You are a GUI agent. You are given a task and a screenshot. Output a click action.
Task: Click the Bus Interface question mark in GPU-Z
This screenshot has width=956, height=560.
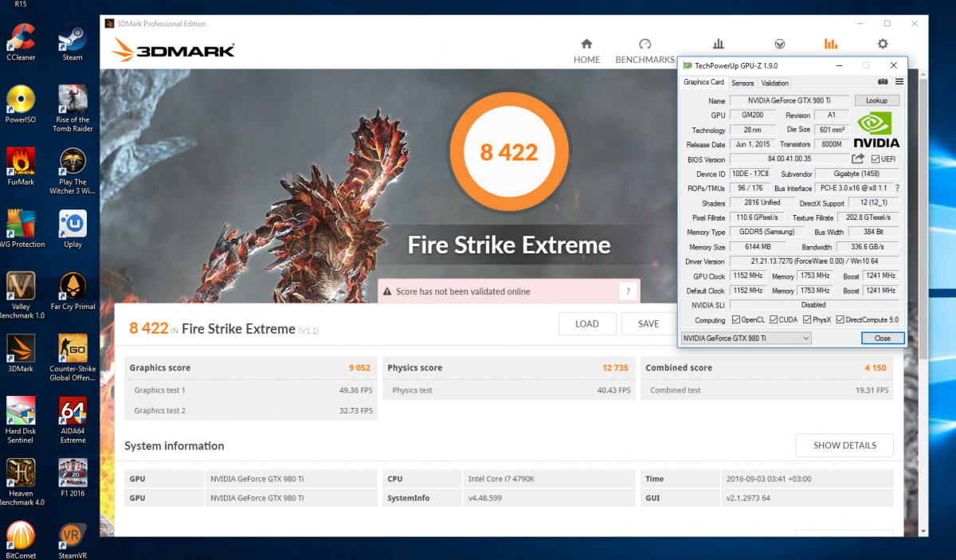point(897,188)
